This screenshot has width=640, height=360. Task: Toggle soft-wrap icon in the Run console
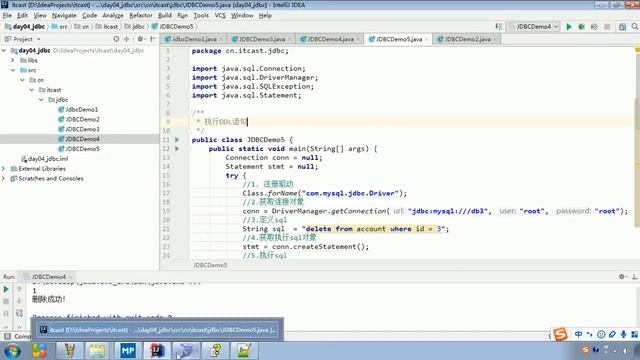[x=19, y=313]
